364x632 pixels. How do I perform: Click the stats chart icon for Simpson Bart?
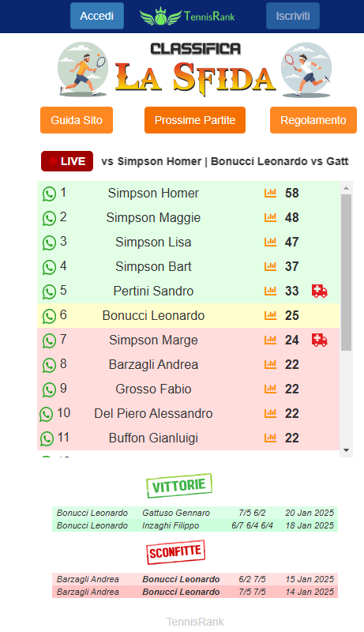271,266
